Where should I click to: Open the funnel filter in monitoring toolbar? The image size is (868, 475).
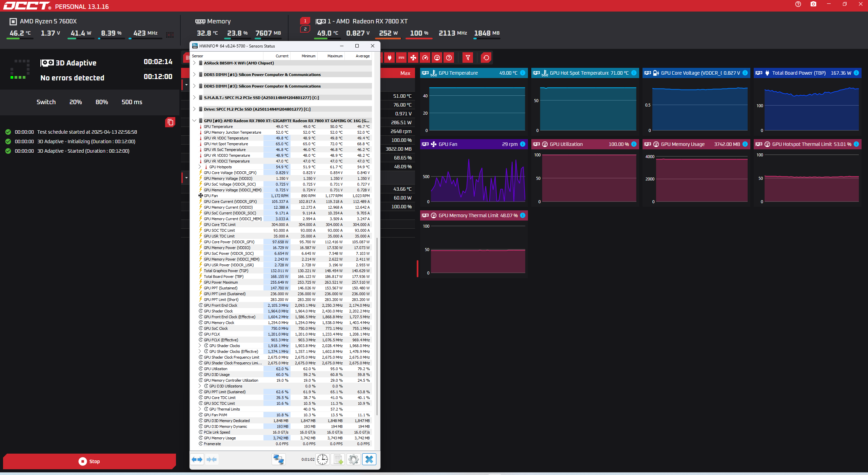(x=468, y=58)
